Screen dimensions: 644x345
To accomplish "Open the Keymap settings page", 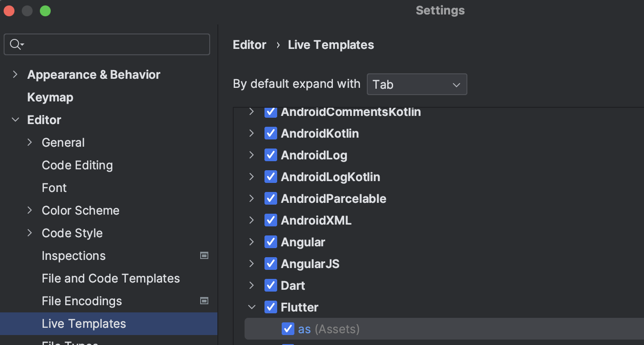I will 50,97.
